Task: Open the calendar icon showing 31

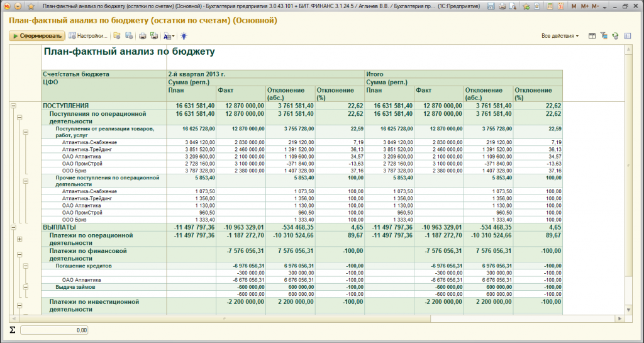Action: (x=560, y=6)
